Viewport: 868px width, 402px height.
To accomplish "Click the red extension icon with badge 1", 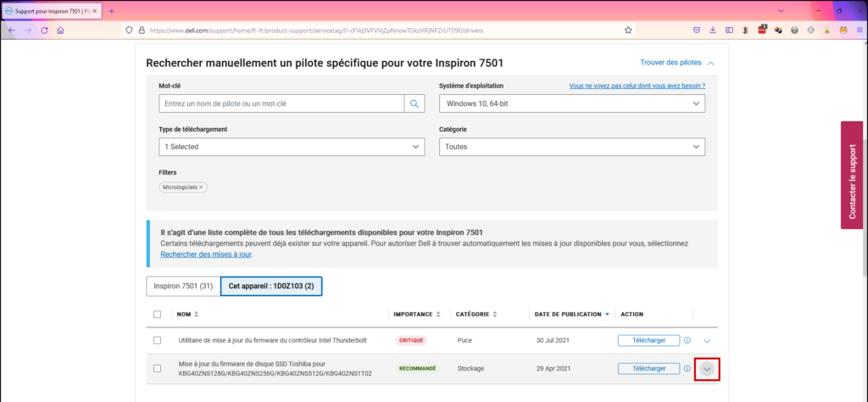I will [x=762, y=30].
